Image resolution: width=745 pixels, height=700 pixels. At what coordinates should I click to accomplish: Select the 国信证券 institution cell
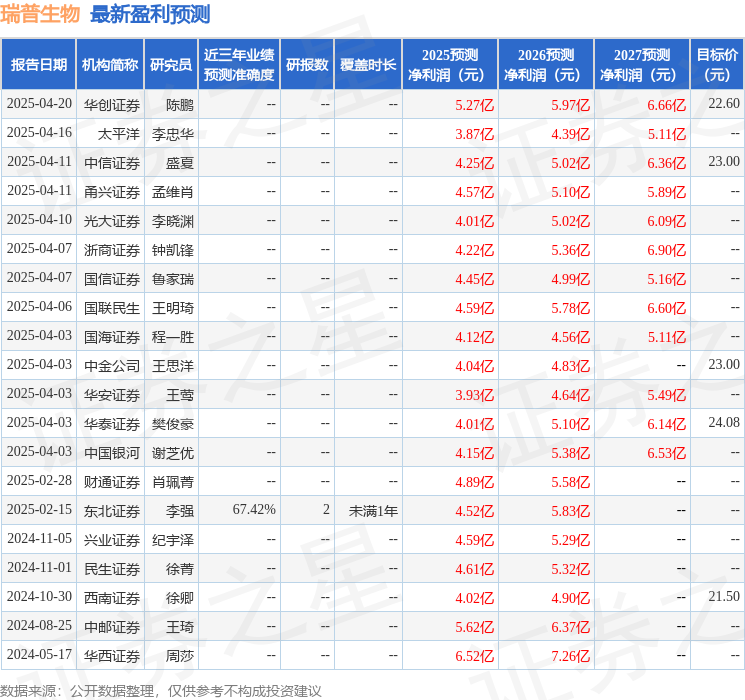point(112,278)
